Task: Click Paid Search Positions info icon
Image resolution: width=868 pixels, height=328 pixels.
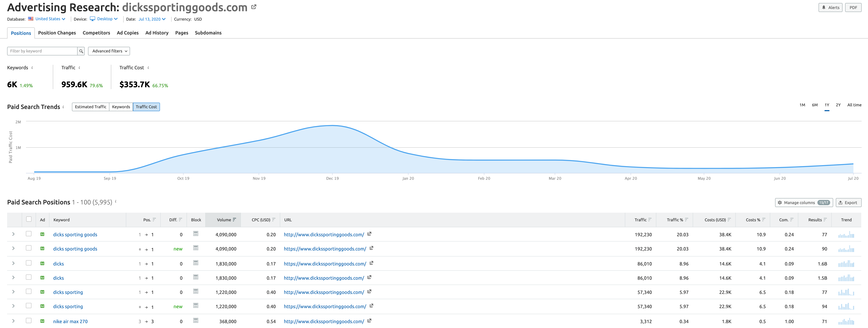Action: coord(116,201)
